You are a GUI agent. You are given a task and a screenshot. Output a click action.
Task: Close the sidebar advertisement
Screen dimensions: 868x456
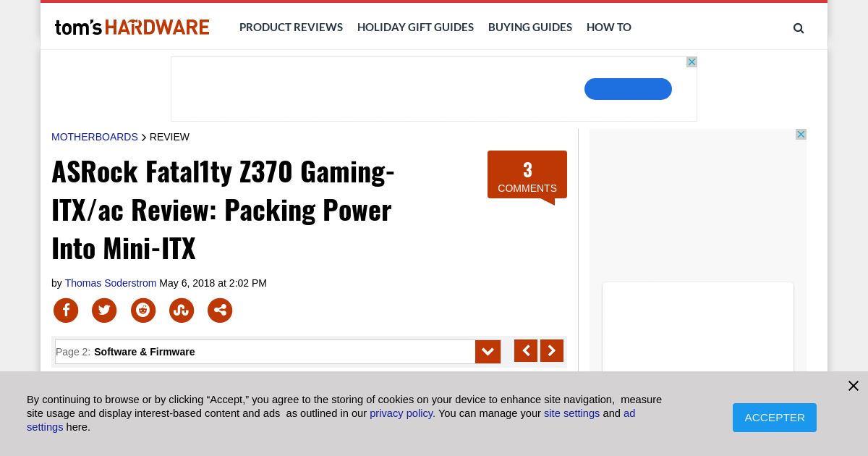click(x=801, y=135)
